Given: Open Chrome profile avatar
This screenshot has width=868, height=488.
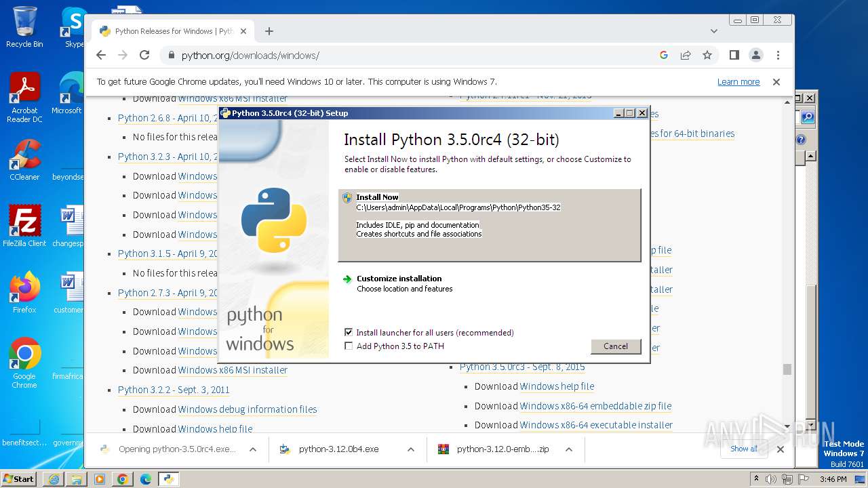Looking at the screenshot, I should [755, 55].
